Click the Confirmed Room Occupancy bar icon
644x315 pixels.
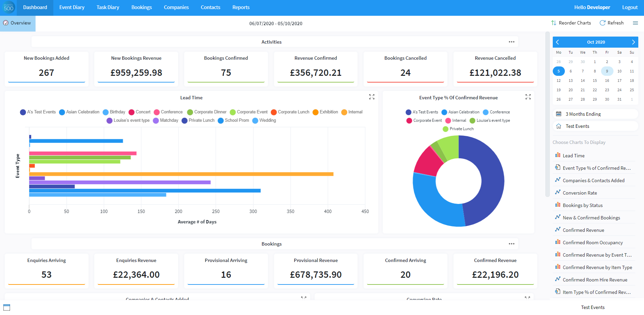[x=558, y=242]
